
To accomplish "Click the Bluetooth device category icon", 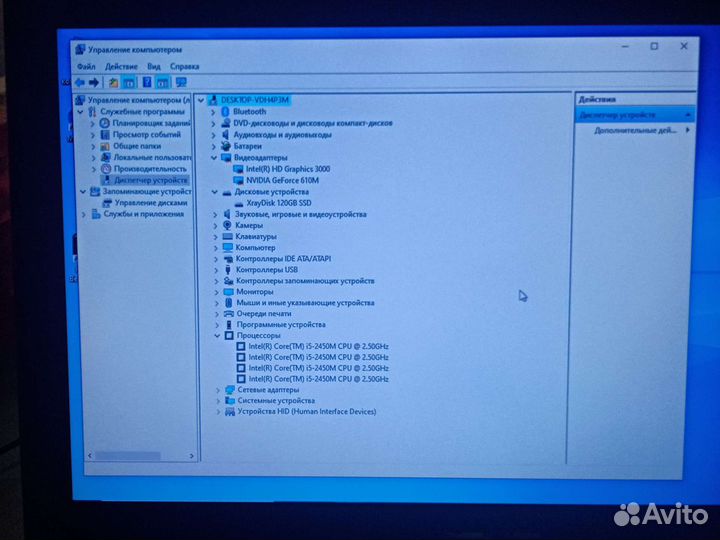I will [226, 112].
